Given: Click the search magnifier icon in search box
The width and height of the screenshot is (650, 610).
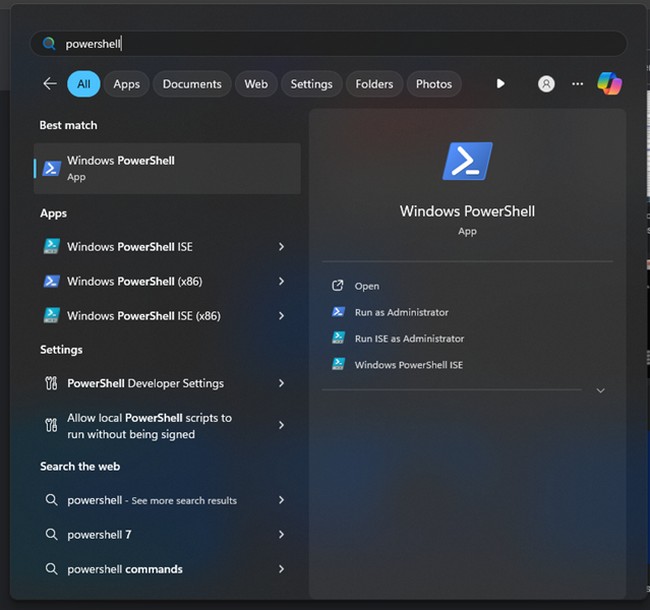Looking at the screenshot, I should tap(49, 44).
